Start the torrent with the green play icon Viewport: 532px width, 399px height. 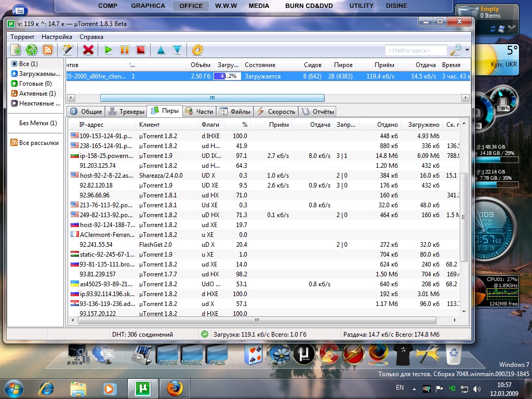point(108,50)
